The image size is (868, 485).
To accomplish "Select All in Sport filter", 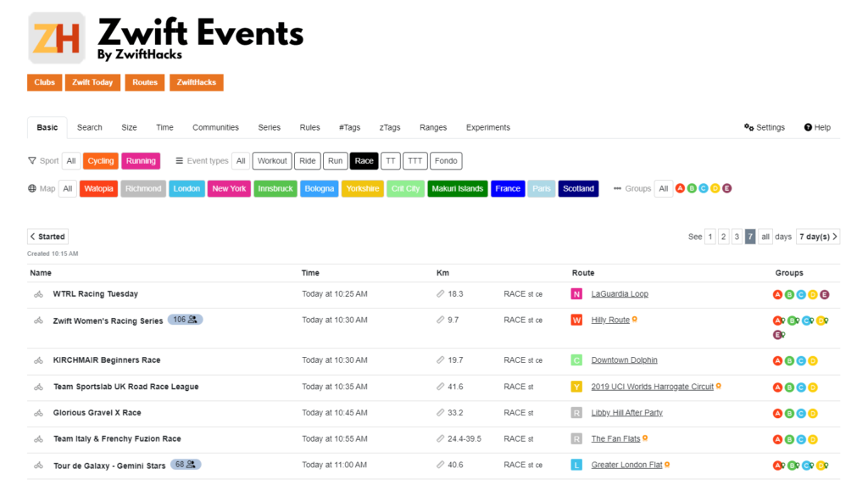I will point(71,161).
